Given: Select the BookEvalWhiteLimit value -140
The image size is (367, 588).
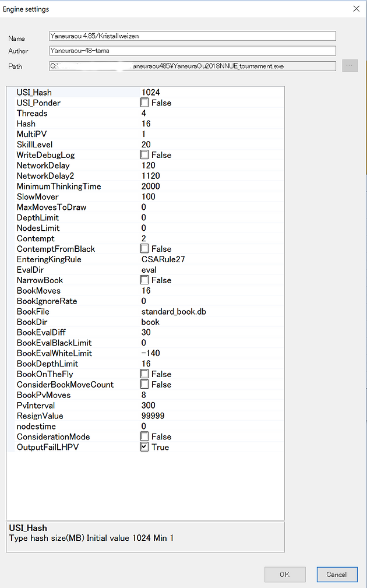Looking at the screenshot, I should click(150, 353).
